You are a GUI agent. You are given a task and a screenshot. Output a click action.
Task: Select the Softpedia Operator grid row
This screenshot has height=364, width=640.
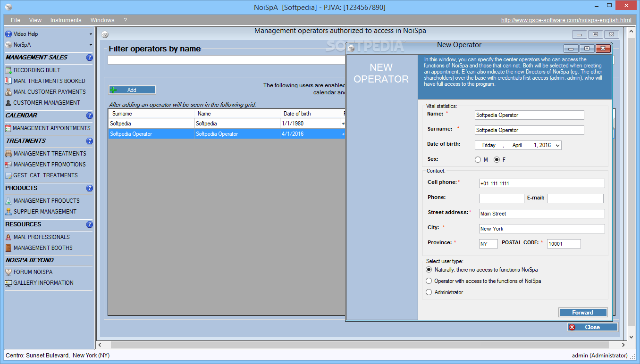pyautogui.click(x=227, y=134)
